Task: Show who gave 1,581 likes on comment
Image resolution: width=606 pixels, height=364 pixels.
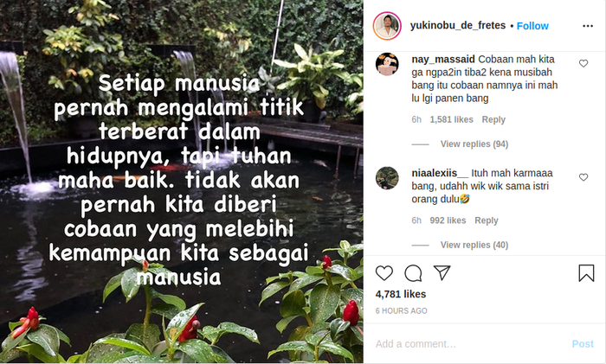Action: (x=451, y=119)
